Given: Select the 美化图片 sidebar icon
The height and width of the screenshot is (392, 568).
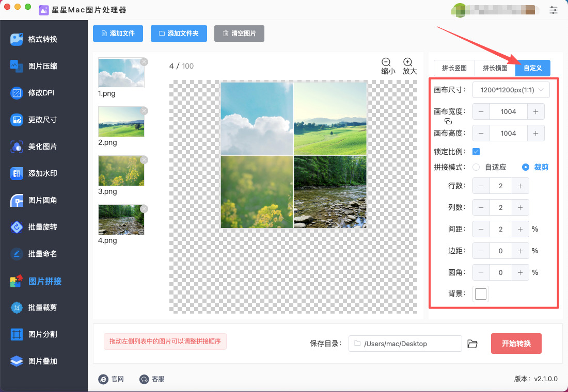Looking at the screenshot, I should pos(17,146).
